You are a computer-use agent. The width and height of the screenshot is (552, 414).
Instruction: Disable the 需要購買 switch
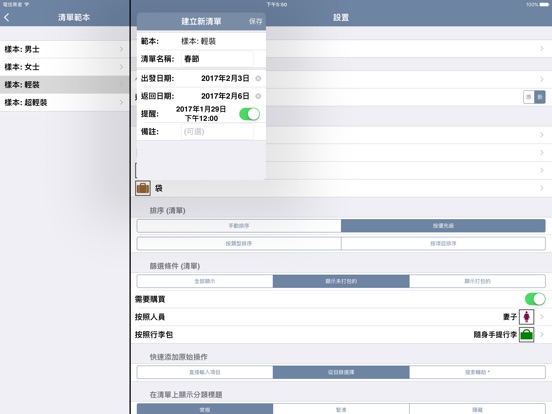coord(535,299)
